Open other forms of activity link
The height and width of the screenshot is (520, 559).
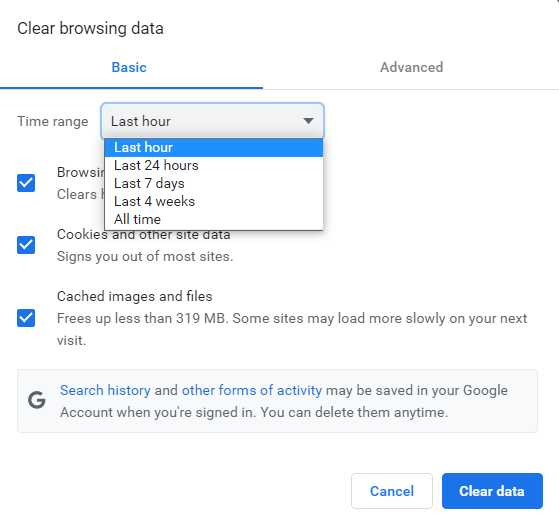click(x=252, y=390)
